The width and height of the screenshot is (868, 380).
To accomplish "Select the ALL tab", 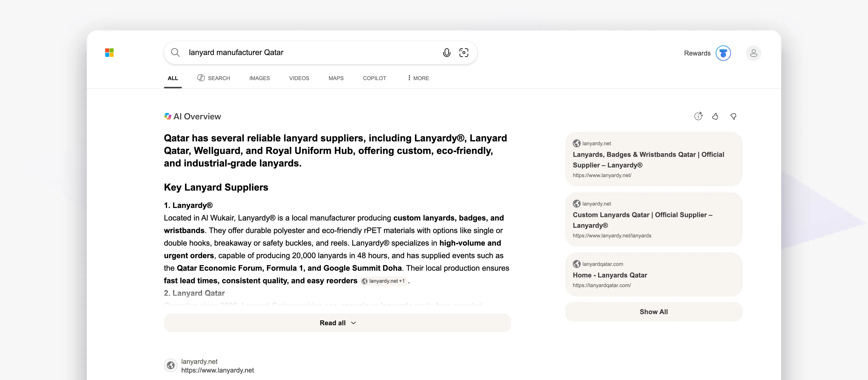I will point(173,78).
